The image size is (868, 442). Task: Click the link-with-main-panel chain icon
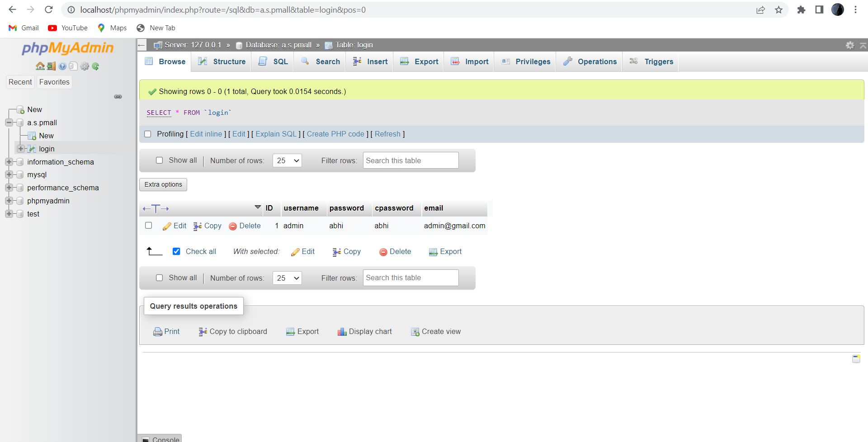point(118,97)
